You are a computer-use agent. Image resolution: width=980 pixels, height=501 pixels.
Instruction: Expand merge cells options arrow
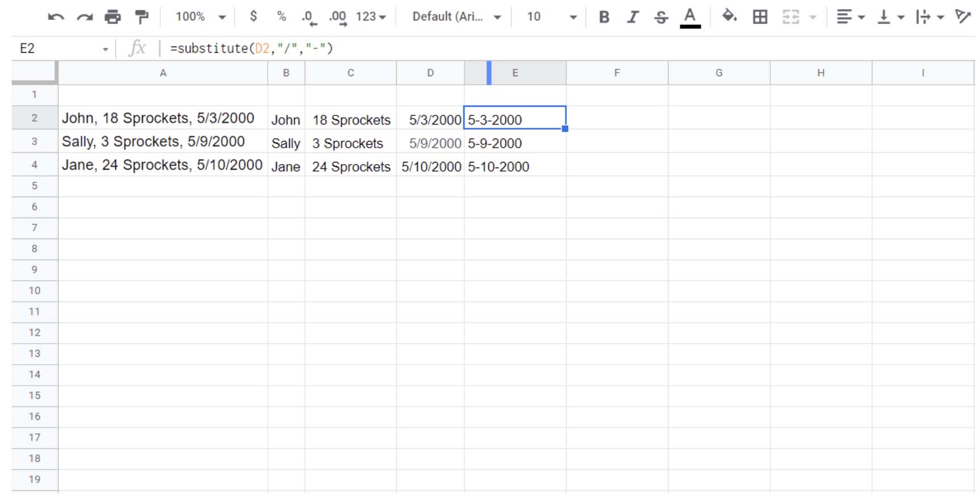pos(813,18)
